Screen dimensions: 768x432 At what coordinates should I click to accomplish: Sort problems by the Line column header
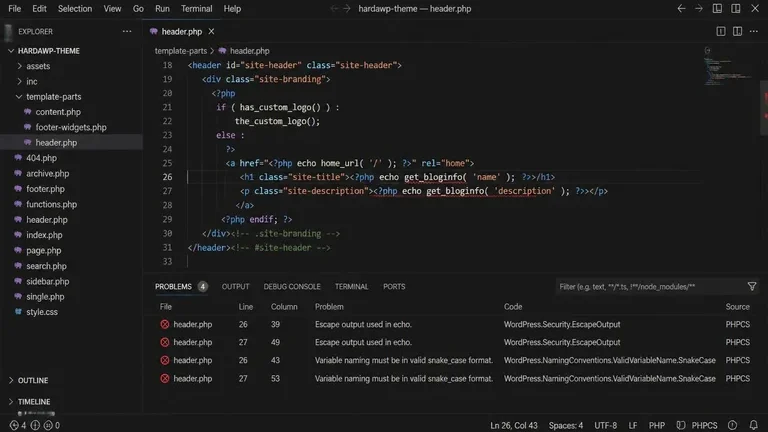[x=246, y=307]
